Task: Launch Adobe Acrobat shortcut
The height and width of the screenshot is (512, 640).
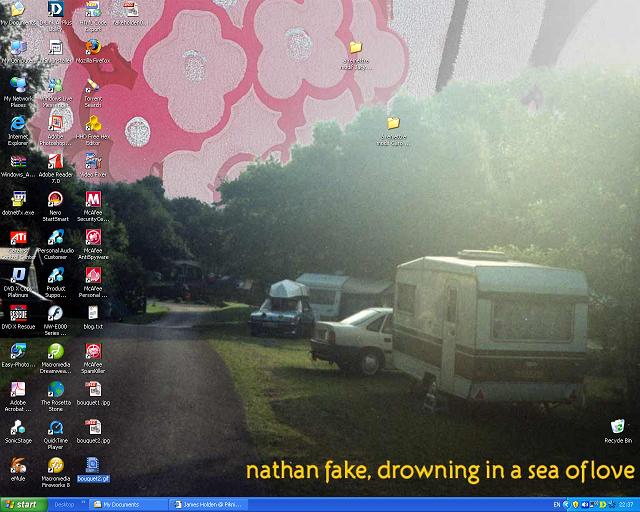Action: click(18, 396)
